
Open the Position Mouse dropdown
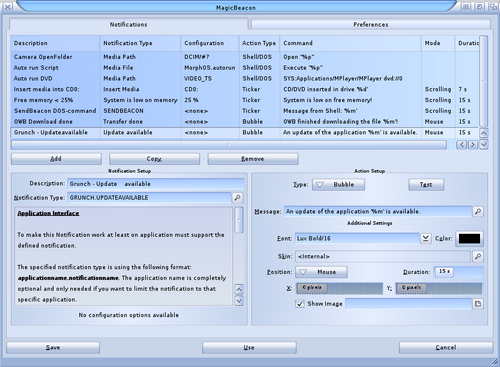point(322,272)
